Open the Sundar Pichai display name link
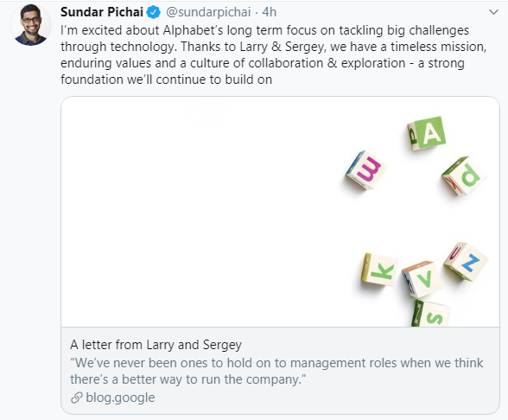 (102, 12)
